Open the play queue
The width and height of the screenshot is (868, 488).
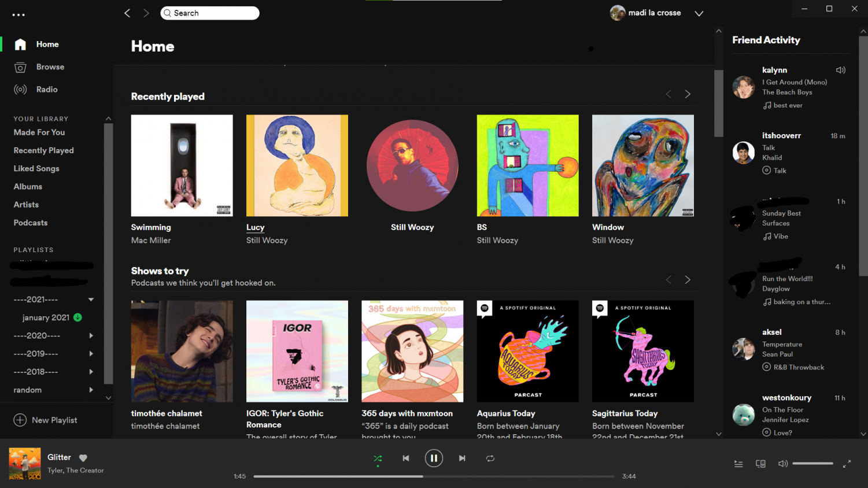[x=738, y=464]
